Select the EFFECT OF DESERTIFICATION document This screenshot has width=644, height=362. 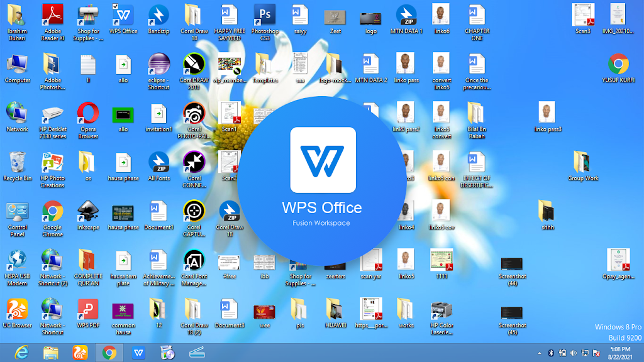477,163
